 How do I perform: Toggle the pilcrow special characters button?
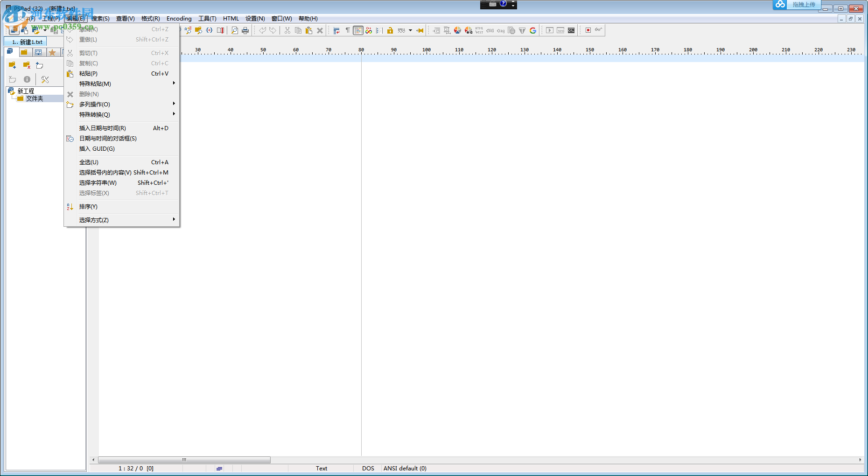pos(348,30)
